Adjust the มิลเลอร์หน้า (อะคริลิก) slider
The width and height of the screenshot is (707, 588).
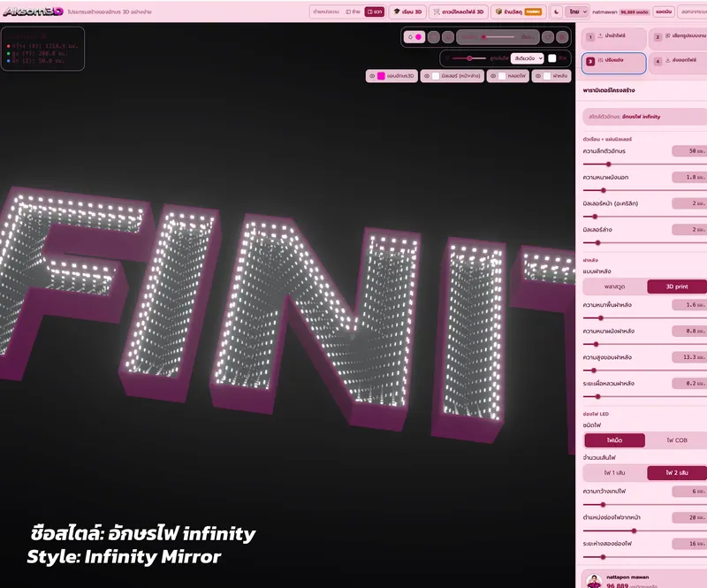tap(645, 217)
